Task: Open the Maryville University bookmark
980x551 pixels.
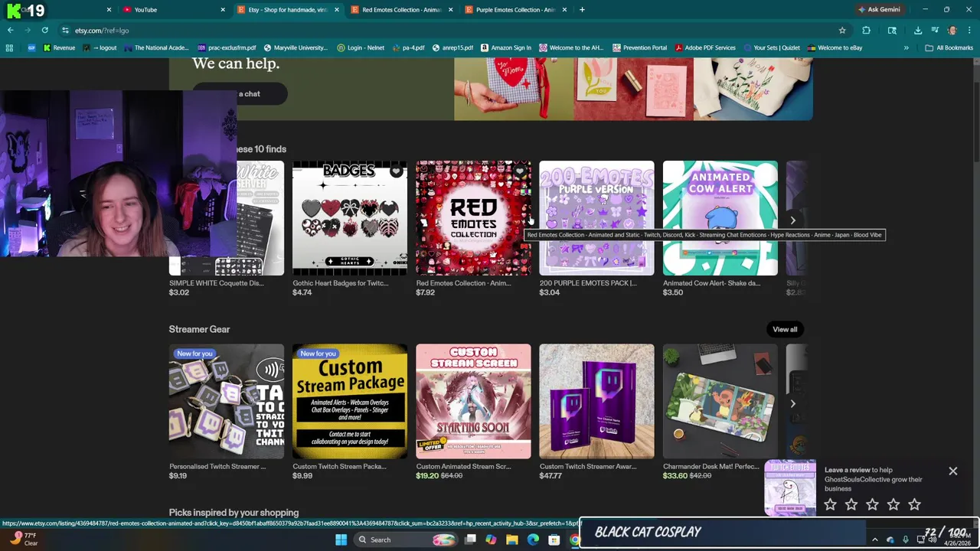Action: (295, 47)
